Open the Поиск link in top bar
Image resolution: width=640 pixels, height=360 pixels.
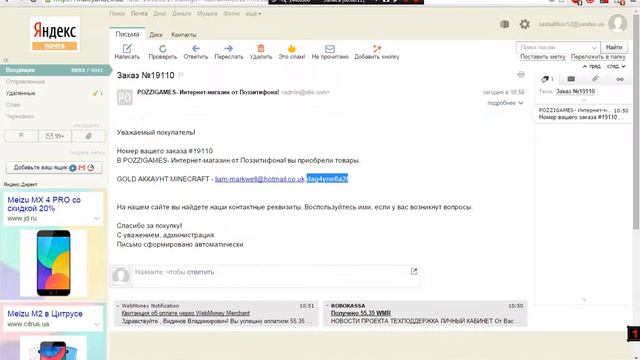click(x=117, y=13)
